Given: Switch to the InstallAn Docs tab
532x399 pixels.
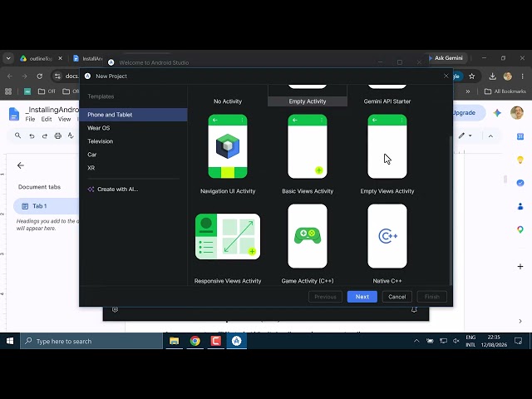Looking at the screenshot, I should click(x=88, y=58).
